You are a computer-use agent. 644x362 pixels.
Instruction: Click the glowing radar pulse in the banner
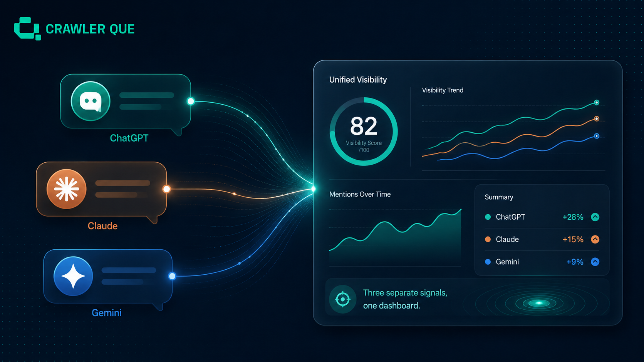(539, 303)
